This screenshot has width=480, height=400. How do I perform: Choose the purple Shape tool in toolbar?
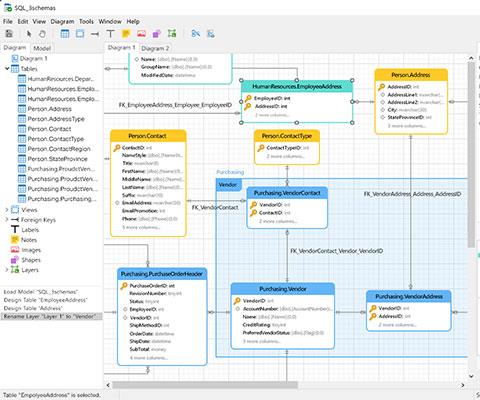pos(157,33)
